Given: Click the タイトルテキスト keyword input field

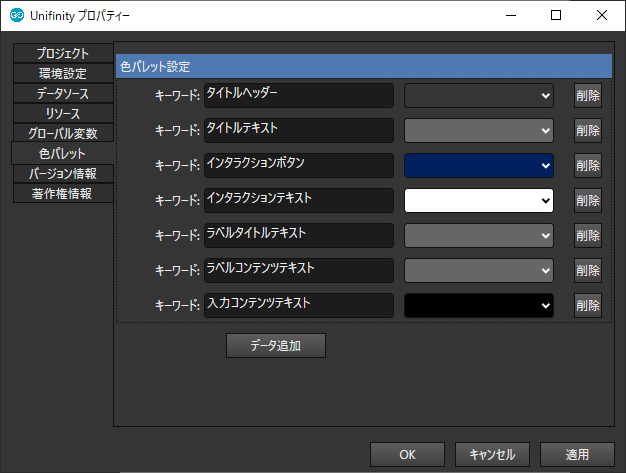Looking at the screenshot, I should 298,130.
